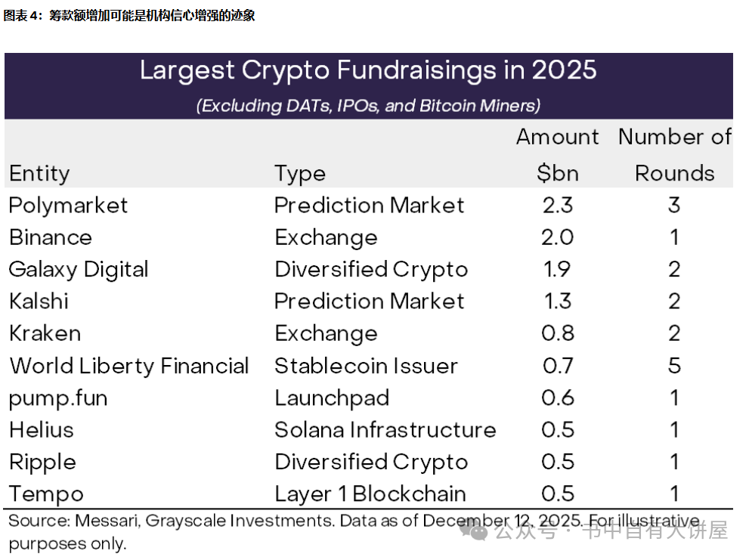Select the World Liberty Financial entity cell

click(129, 366)
